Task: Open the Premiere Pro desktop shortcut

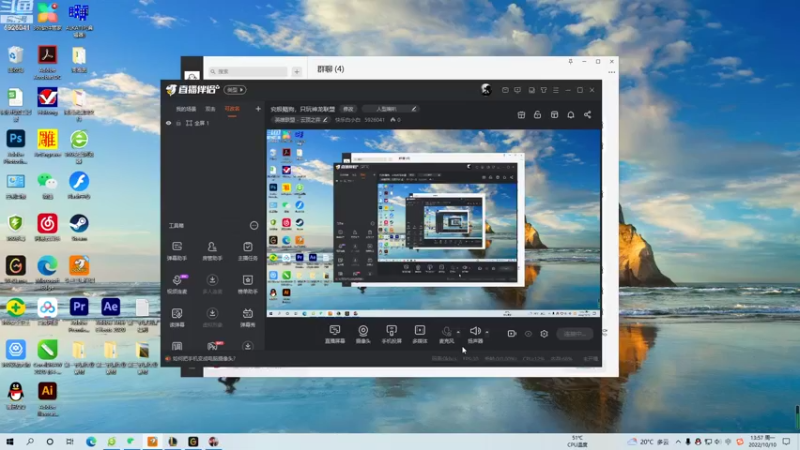Action: (x=79, y=315)
